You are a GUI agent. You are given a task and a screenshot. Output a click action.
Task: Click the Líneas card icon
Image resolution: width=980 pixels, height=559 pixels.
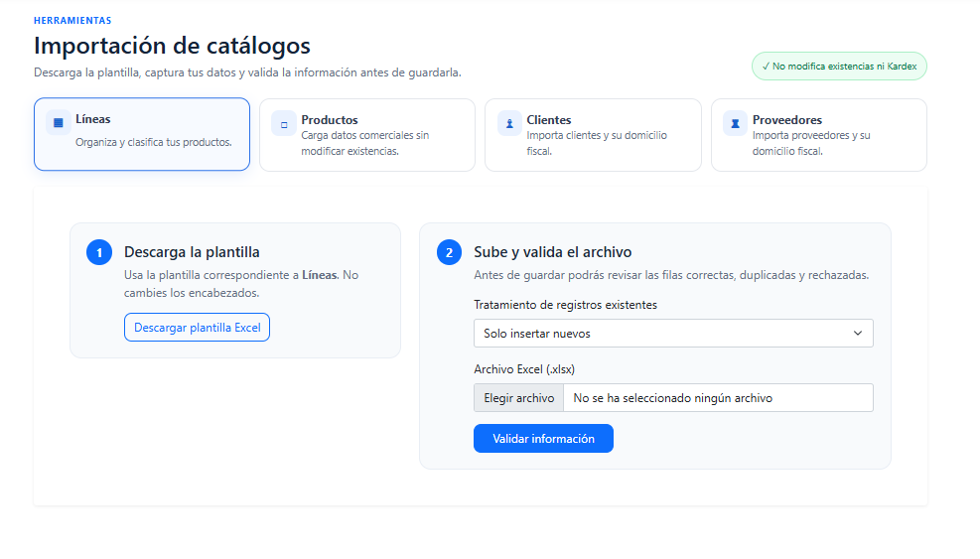tap(59, 123)
